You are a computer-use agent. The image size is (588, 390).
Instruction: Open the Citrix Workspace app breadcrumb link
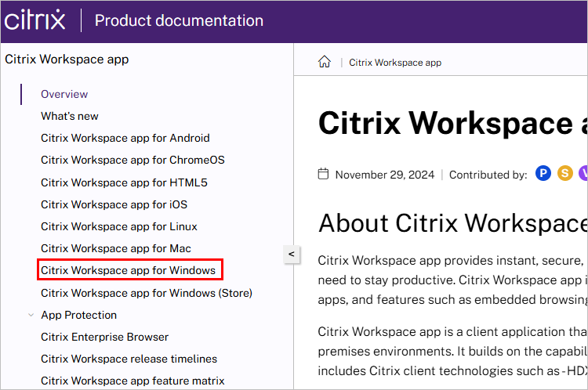[x=395, y=63]
